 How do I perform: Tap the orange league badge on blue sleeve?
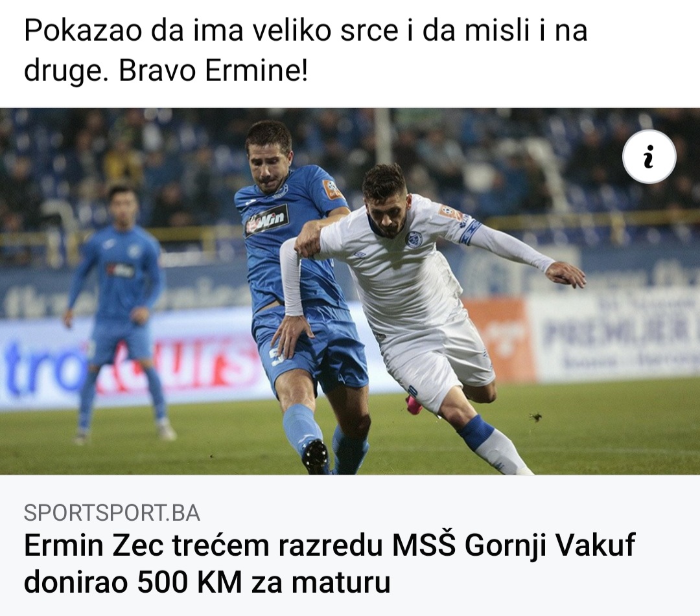click(332, 190)
